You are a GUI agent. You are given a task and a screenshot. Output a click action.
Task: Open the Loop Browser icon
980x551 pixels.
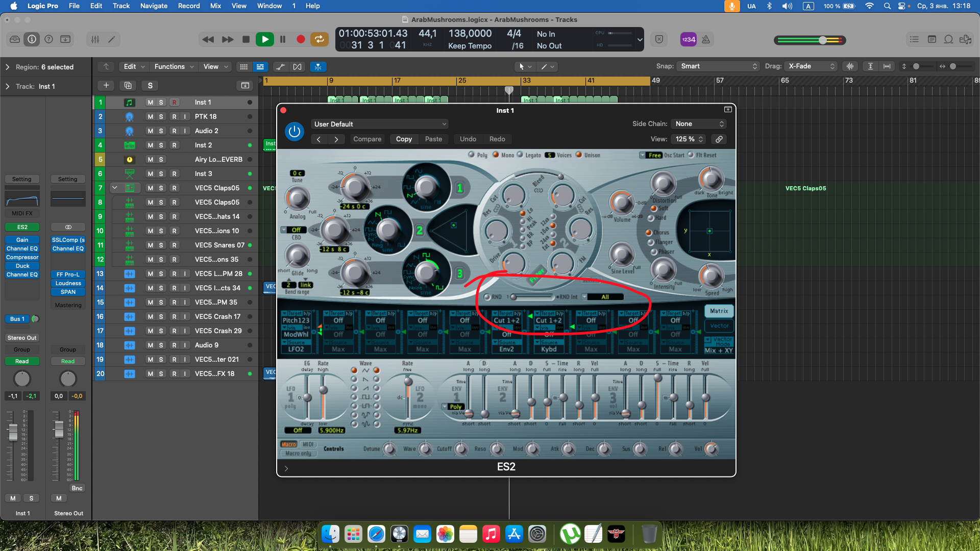948,39
